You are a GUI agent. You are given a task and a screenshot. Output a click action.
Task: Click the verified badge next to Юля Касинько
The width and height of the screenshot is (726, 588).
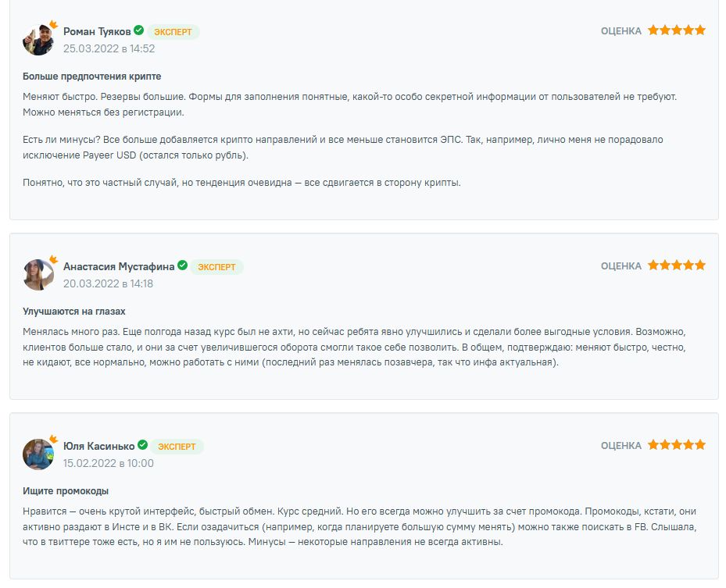(142, 445)
